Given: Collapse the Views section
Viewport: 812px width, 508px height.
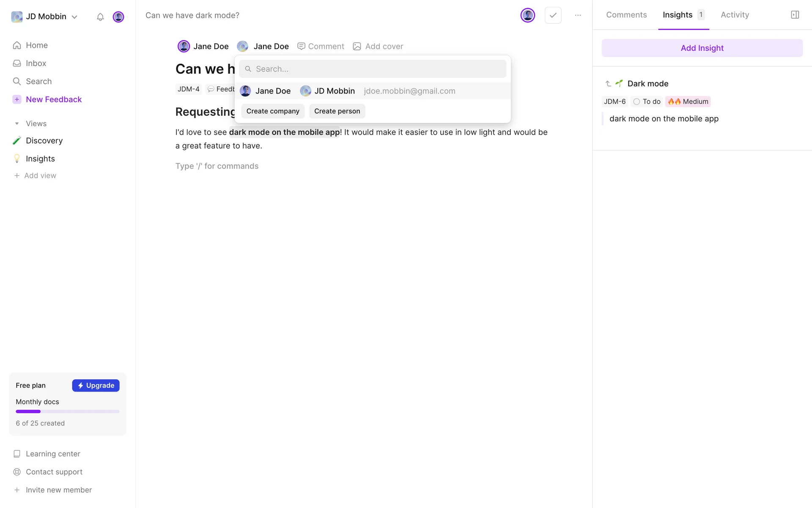Looking at the screenshot, I should point(17,124).
